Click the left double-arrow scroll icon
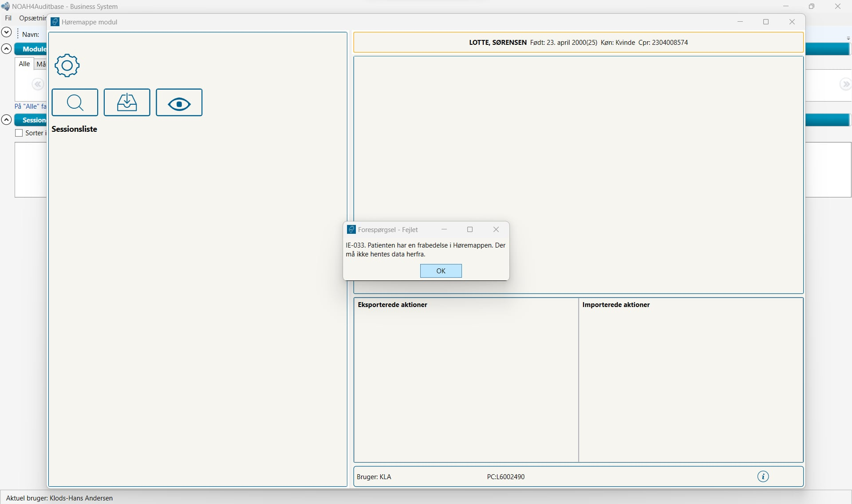The width and height of the screenshot is (852, 504). (x=38, y=84)
